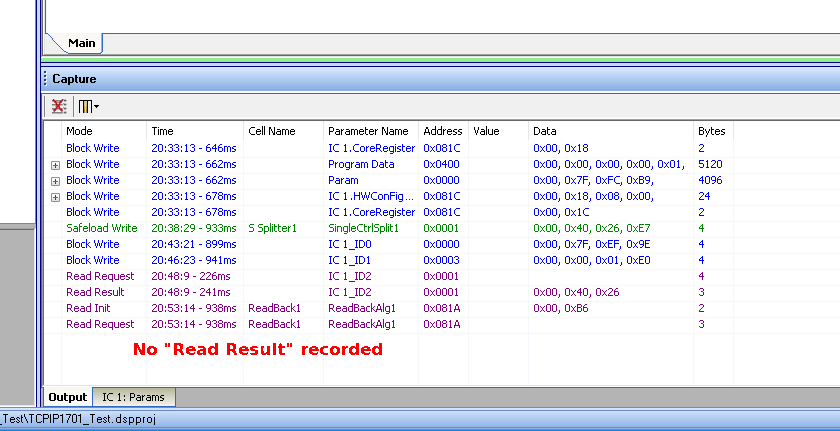Click the data 0x00, 0x40, 0x26 read result
The image size is (840, 431).
click(x=576, y=292)
